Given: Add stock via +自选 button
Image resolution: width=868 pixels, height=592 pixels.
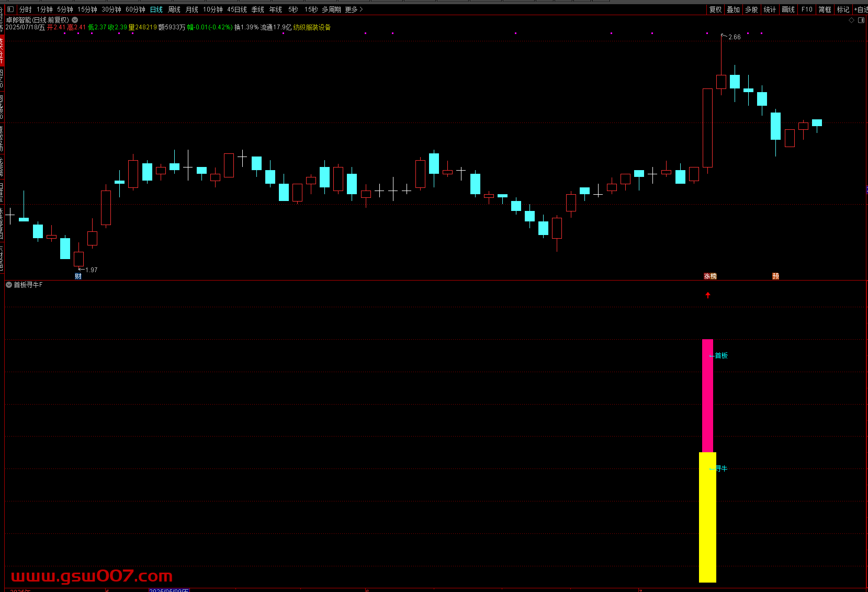Looking at the screenshot, I should pyautogui.click(x=861, y=9).
